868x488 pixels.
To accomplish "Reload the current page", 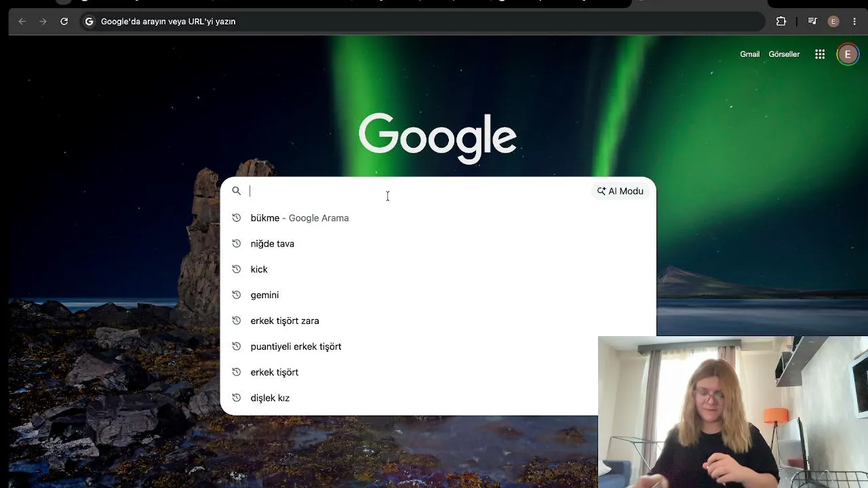I will pyautogui.click(x=64, y=22).
